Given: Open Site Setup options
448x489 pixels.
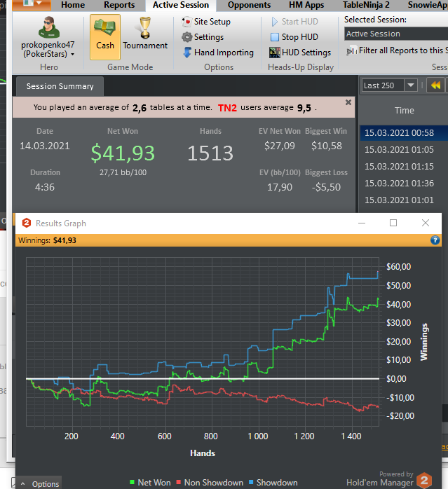Looking at the screenshot, I should [x=206, y=22].
